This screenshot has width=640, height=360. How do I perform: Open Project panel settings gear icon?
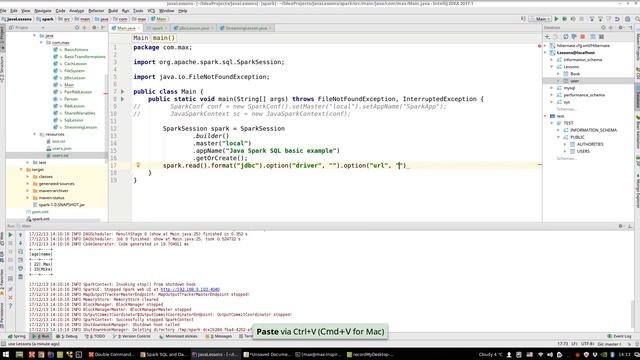[94, 28]
